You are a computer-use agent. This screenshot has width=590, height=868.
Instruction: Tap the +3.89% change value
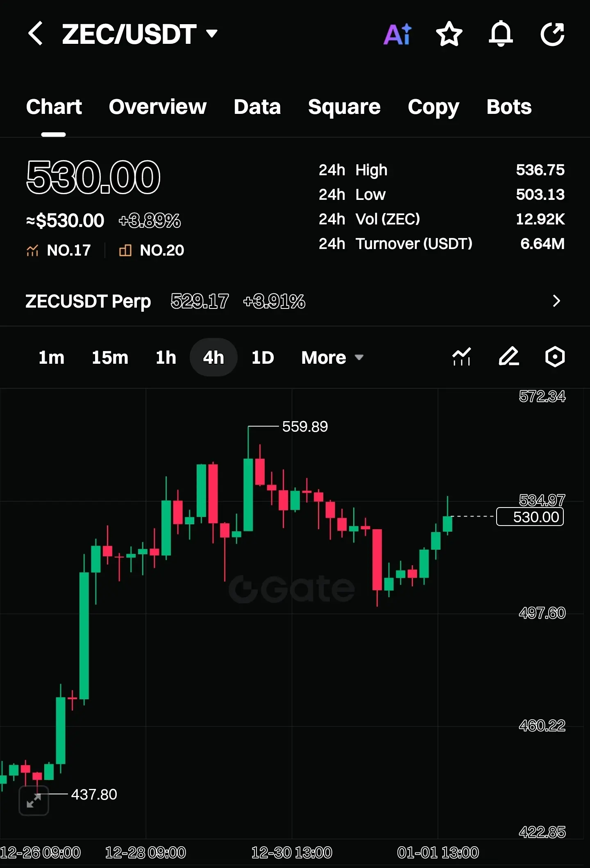pos(150,221)
